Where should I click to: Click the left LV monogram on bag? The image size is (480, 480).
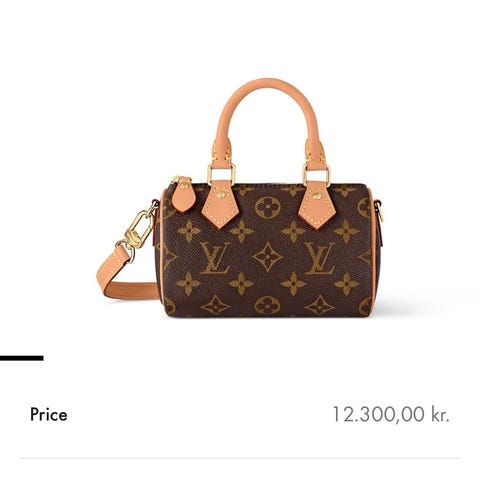tap(215, 258)
